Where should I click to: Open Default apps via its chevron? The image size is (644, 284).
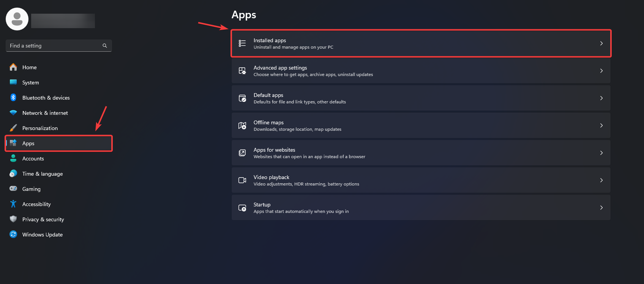click(x=601, y=98)
